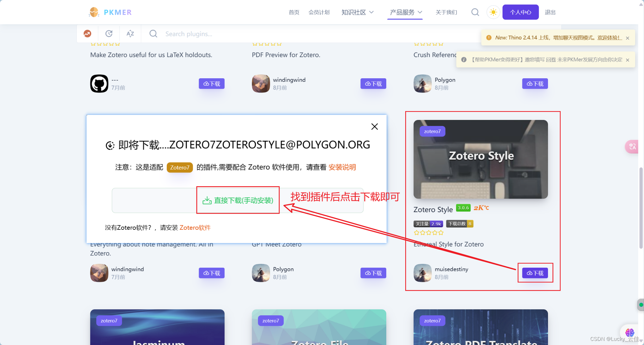The width and height of the screenshot is (644, 345).
Task: Click the GitHub avatar icon
Action: point(99,84)
